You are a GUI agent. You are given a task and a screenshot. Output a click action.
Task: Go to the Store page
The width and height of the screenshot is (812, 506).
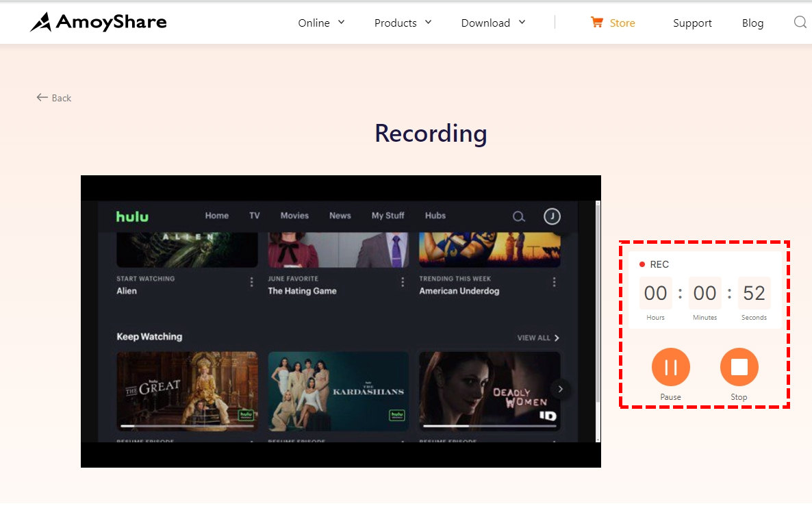pos(622,23)
